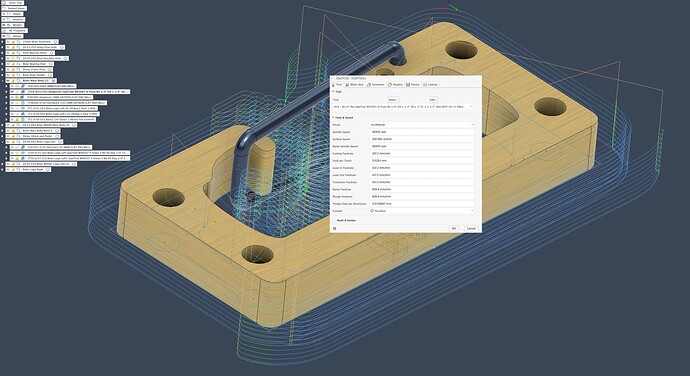Screen dimensions: 690x376
Task: Toggle visibility eye on Models node
Action: [x=4, y=25]
